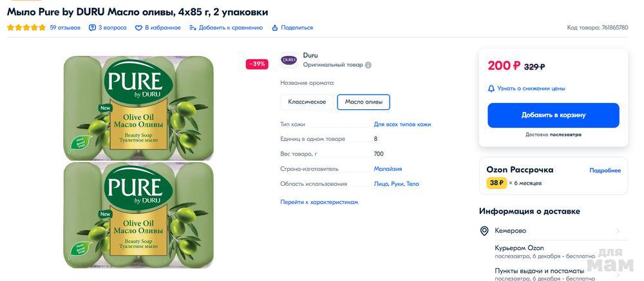Click the bell price-drop icon
This screenshot has height=281, width=644.
pyautogui.click(x=491, y=88)
